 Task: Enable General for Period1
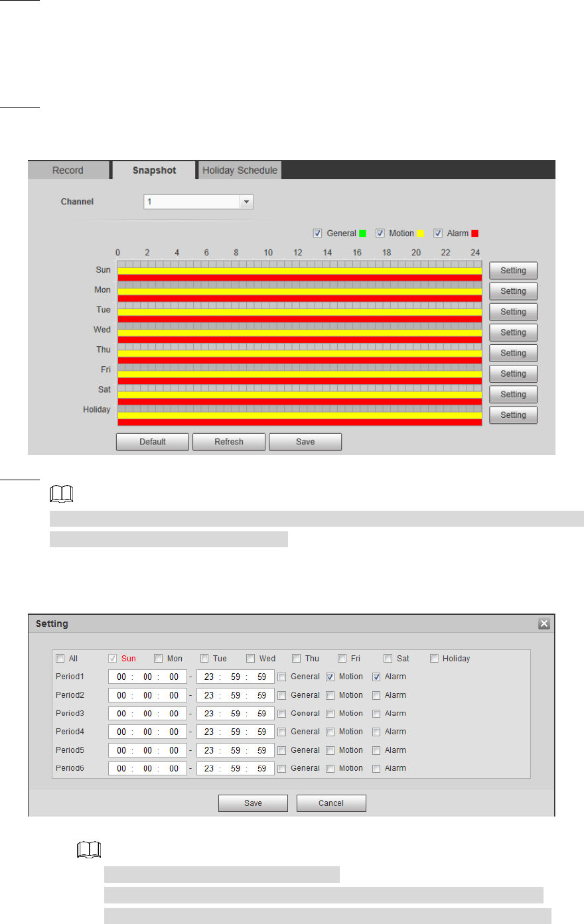282,677
